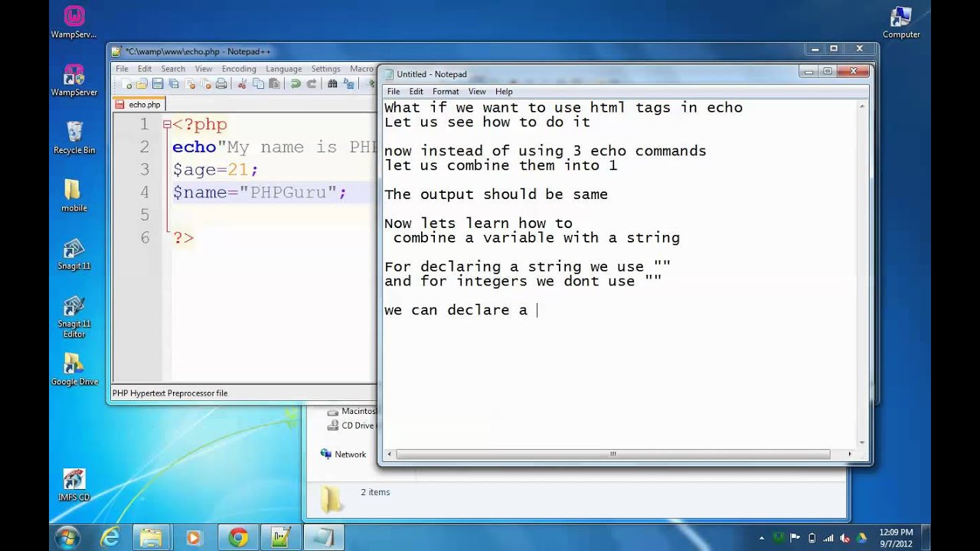Click Notepad's vertical scrollbar up arrow
The image size is (980, 551).
tap(862, 107)
